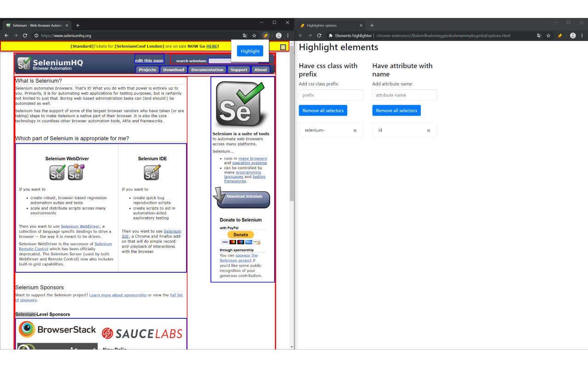Open 'Learn more about sponsorship' link
This screenshot has height=368, width=588.
(118, 295)
